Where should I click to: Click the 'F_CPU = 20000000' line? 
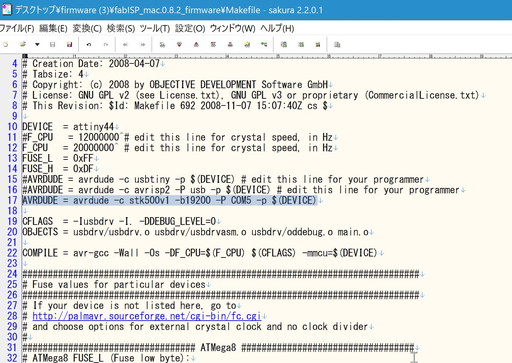point(178,148)
